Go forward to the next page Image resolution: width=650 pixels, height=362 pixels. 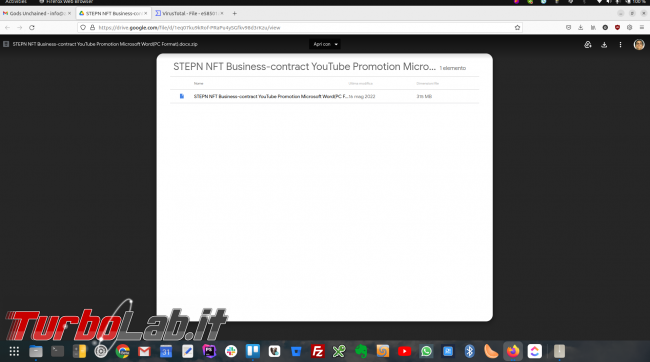(x=19, y=28)
